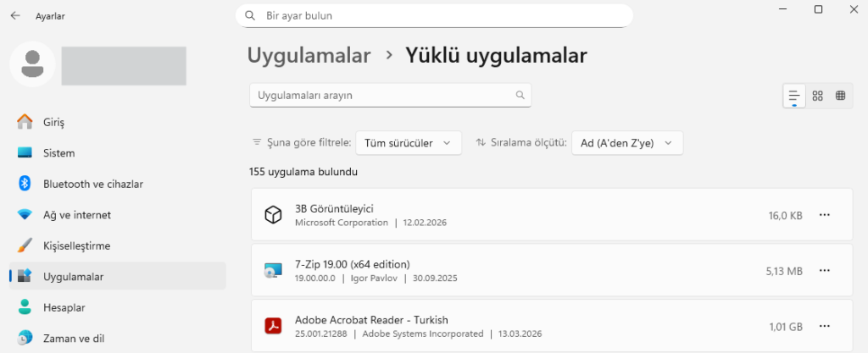Click the user profile avatar
The image size is (868, 353).
33,63
